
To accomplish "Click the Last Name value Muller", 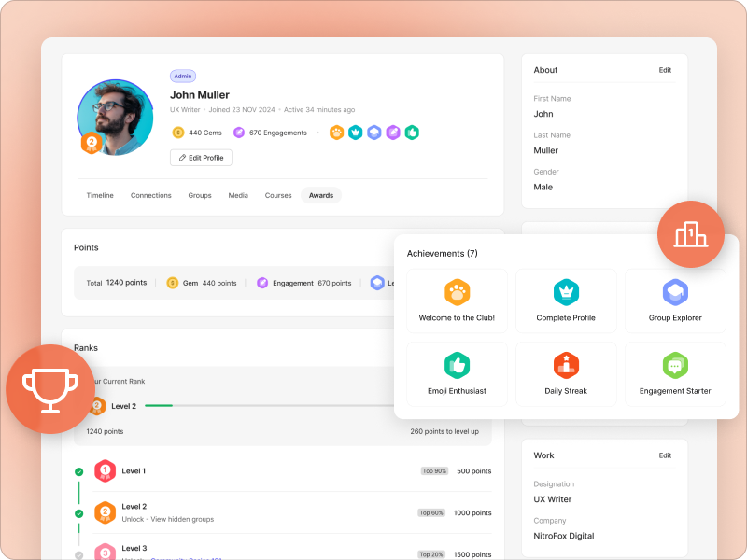I will tap(545, 150).
